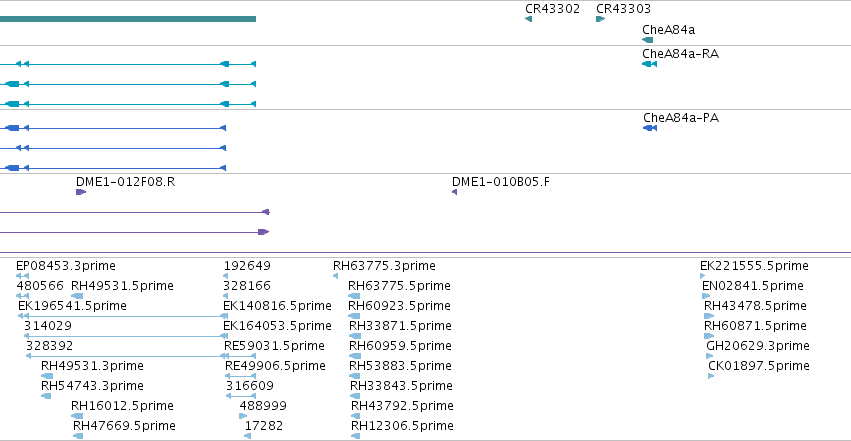Click the EK164053.5prime label

click(277, 326)
